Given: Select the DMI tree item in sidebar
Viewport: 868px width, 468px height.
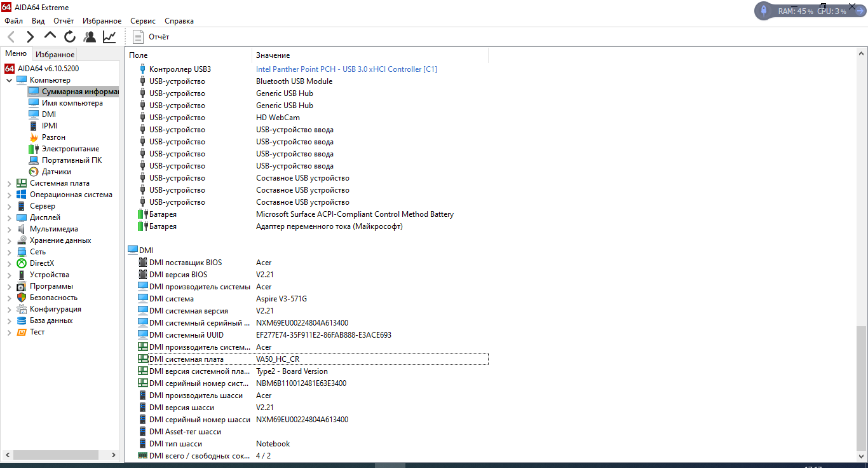Looking at the screenshot, I should (49, 114).
